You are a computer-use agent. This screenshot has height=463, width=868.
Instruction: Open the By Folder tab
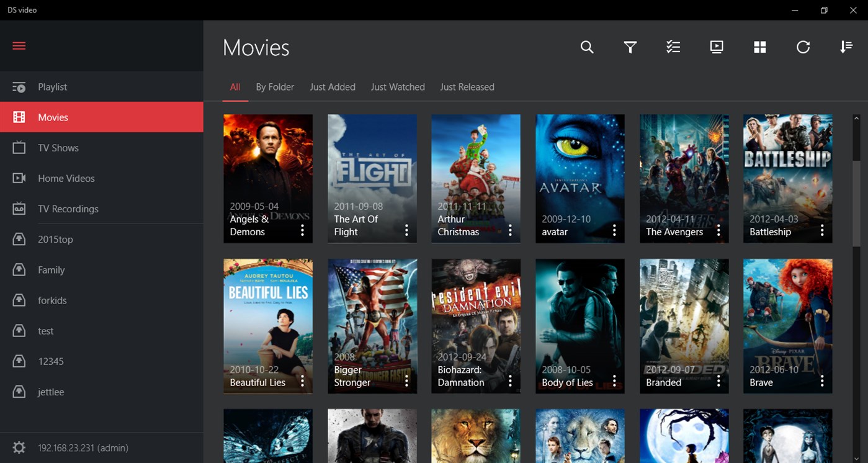tap(275, 87)
